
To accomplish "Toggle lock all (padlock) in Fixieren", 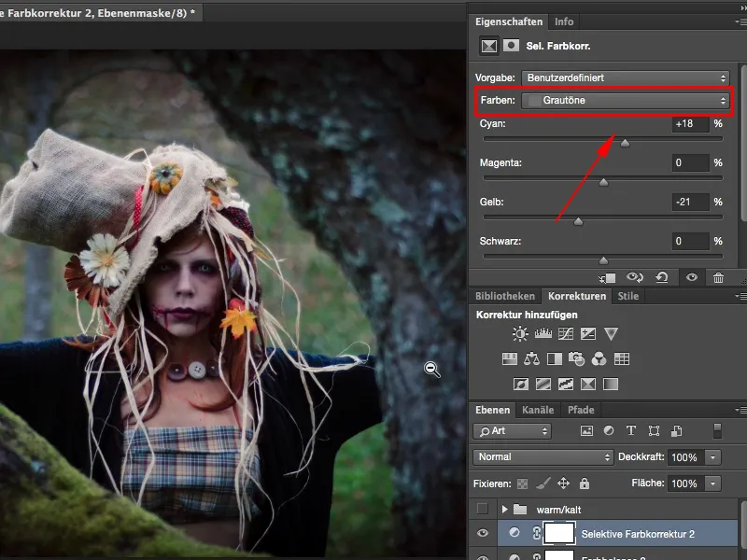I will click(585, 483).
